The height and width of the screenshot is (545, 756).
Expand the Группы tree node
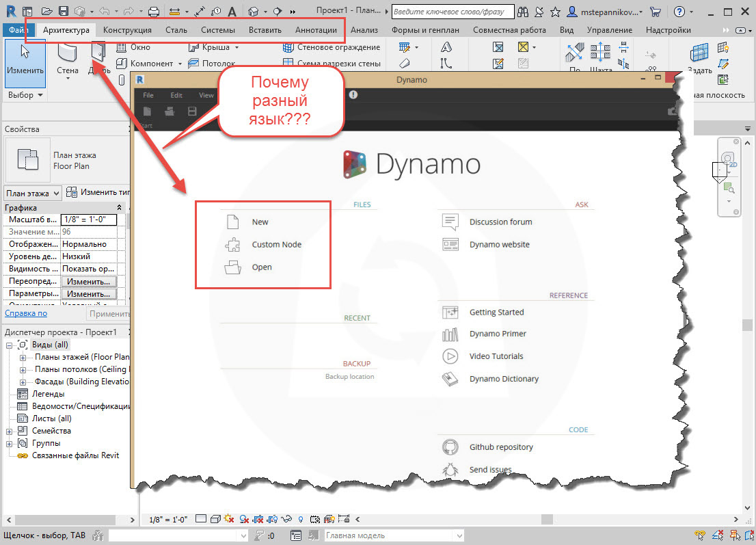pos(9,444)
